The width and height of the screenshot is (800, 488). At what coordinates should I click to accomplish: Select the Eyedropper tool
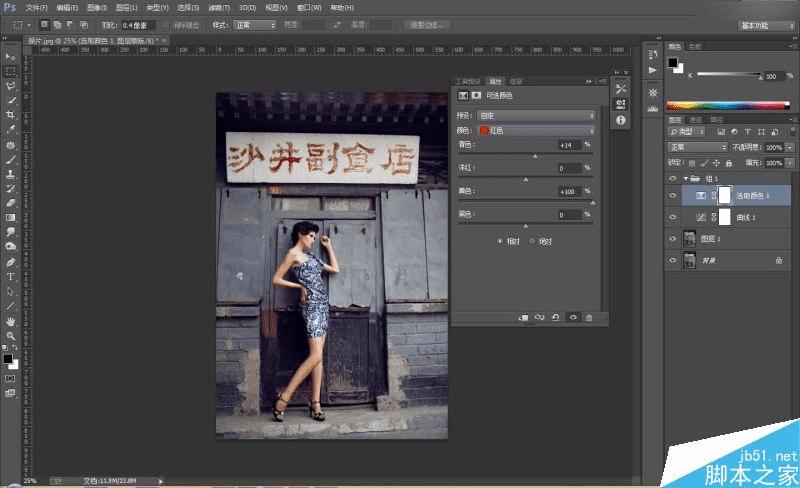11,129
